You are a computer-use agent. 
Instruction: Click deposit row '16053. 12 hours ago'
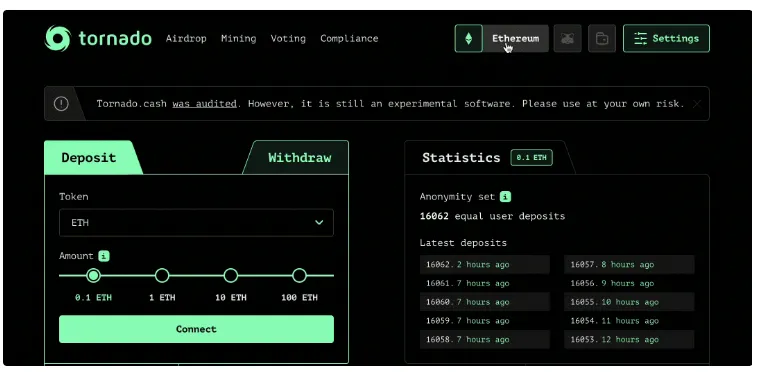629,339
